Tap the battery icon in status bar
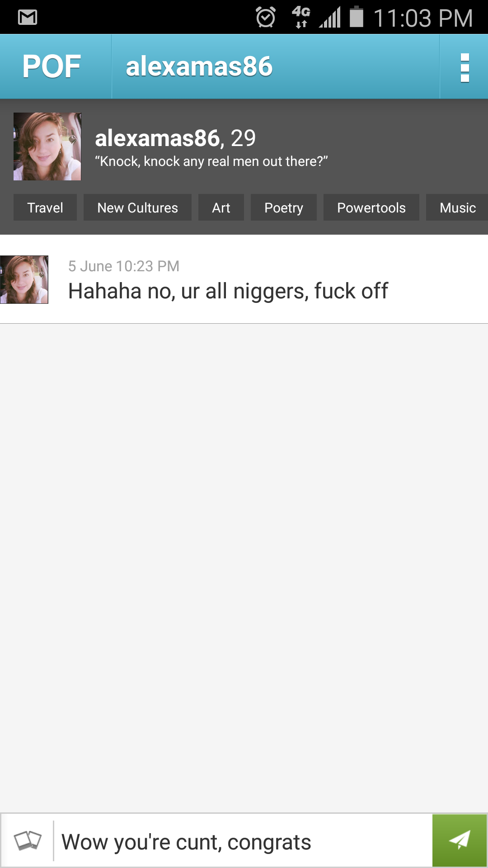 click(357, 17)
